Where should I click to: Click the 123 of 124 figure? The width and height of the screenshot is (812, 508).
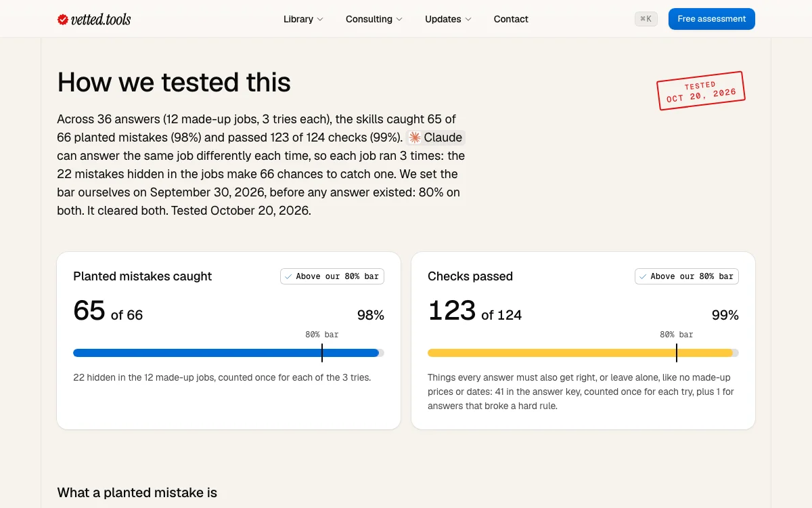coord(475,312)
